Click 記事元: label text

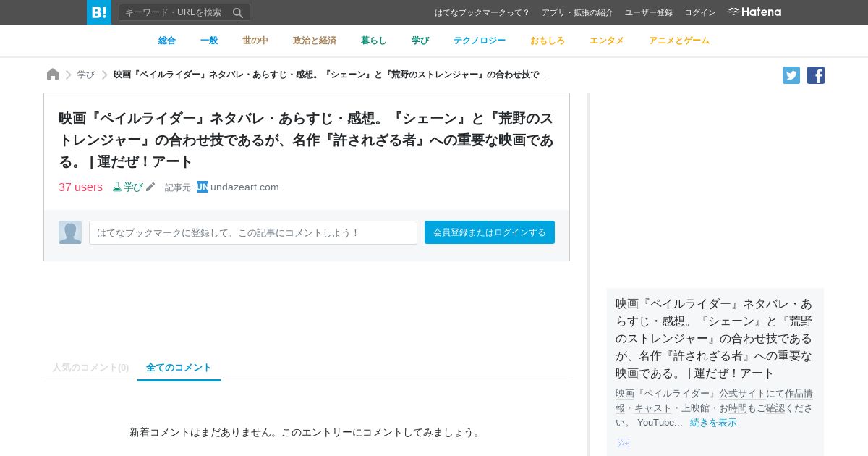pos(179,187)
